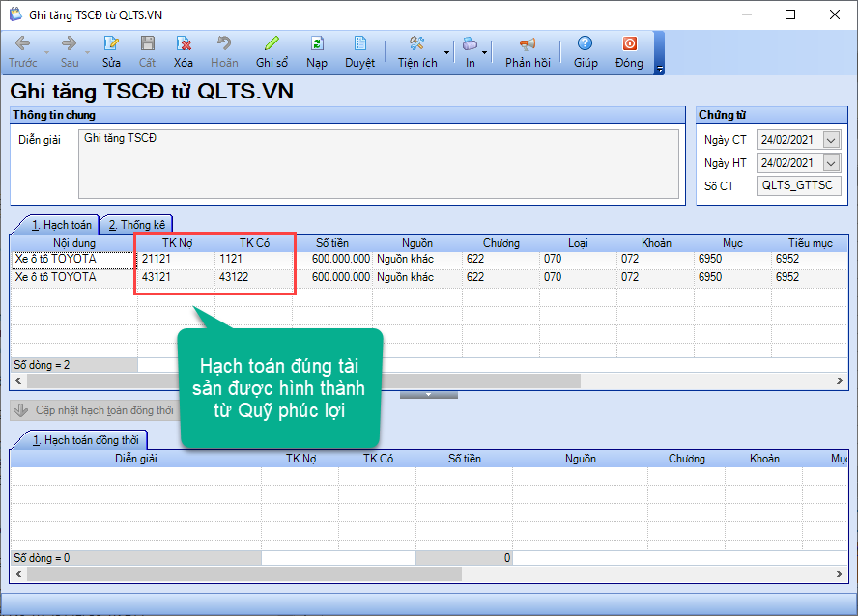
Task: Click the Ghi sổ pencil icon
Action: [272, 43]
